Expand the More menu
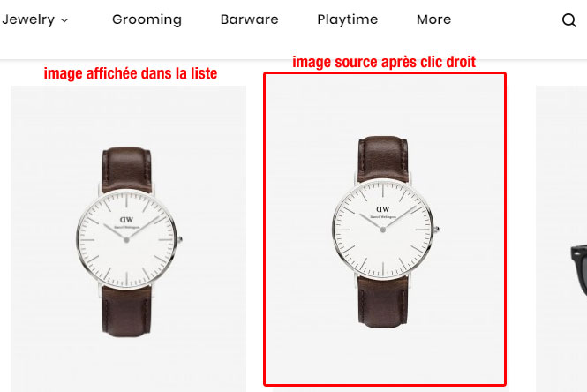587x392 pixels. click(x=434, y=19)
